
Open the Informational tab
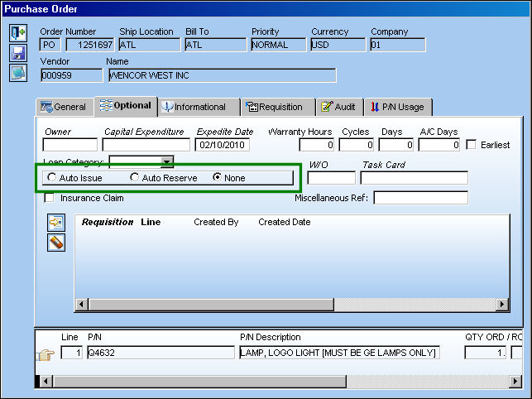click(x=199, y=107)
